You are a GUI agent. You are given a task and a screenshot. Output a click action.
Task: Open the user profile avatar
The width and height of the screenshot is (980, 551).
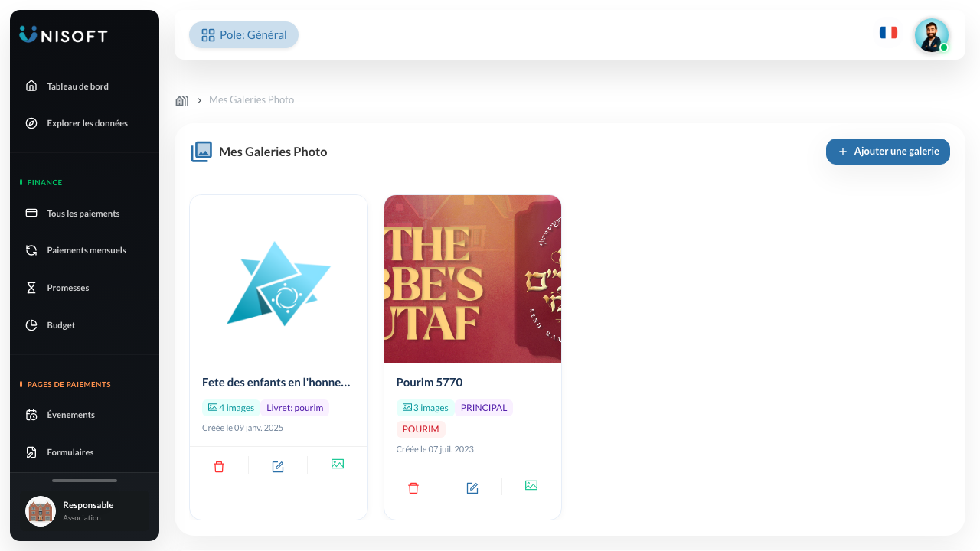[x=932, y=35]
